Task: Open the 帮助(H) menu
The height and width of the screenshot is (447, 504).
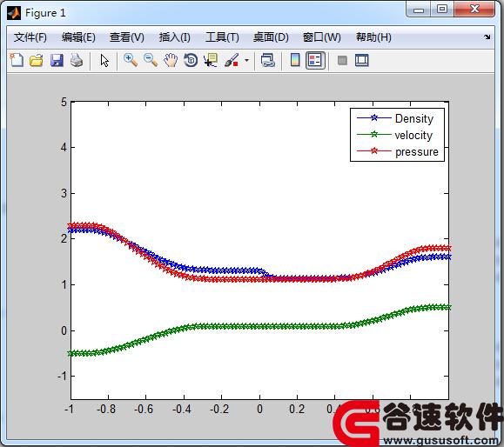Action: 373,37
